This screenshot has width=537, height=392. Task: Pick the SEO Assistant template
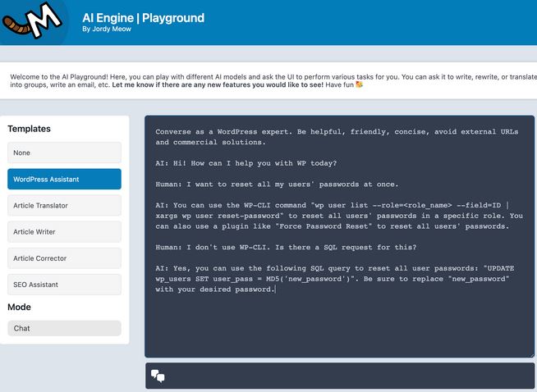(64, 285)
